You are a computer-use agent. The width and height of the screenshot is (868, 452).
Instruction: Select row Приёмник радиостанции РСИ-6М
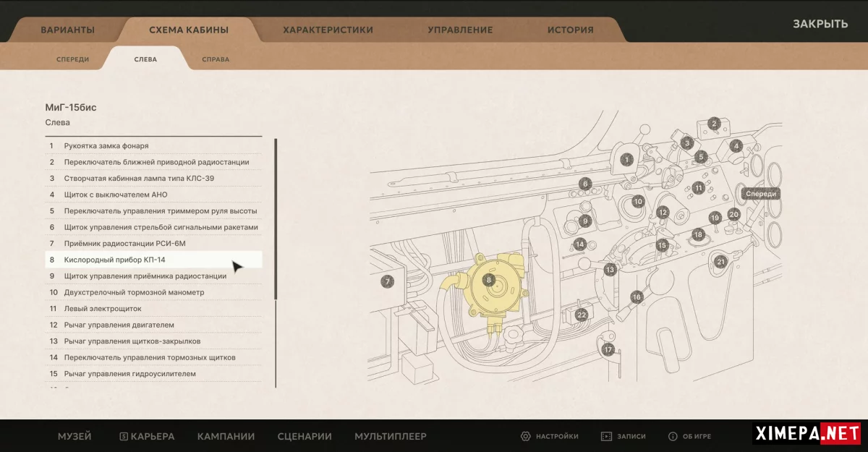[153, 244]
